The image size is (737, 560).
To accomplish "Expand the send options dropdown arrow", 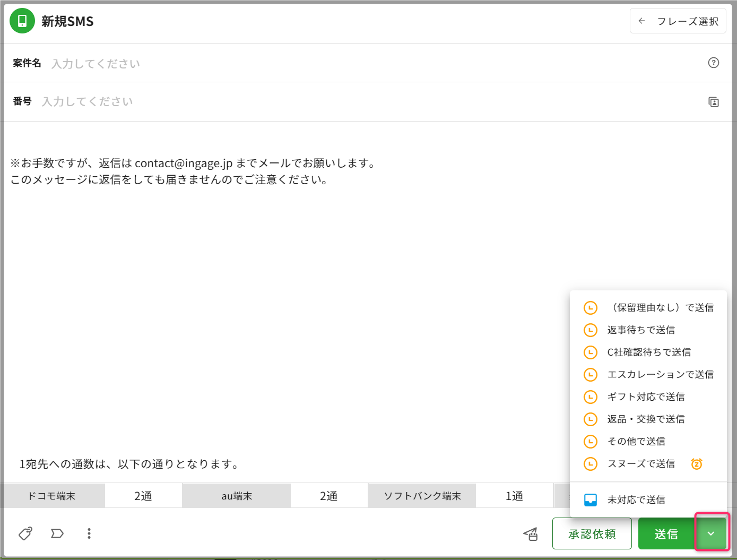I will [711, 533].
